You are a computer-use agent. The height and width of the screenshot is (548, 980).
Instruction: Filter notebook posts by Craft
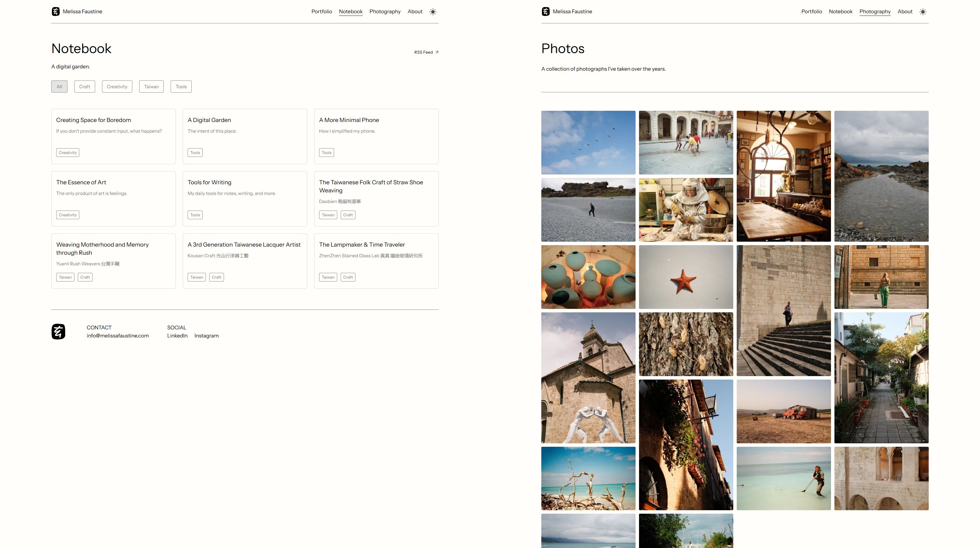[x=84, y=87]
